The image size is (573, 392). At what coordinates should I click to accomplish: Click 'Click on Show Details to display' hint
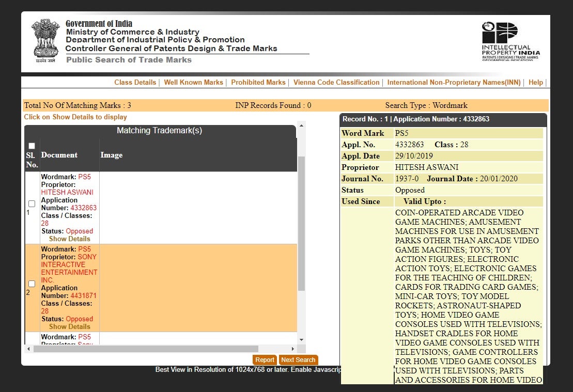75,117
